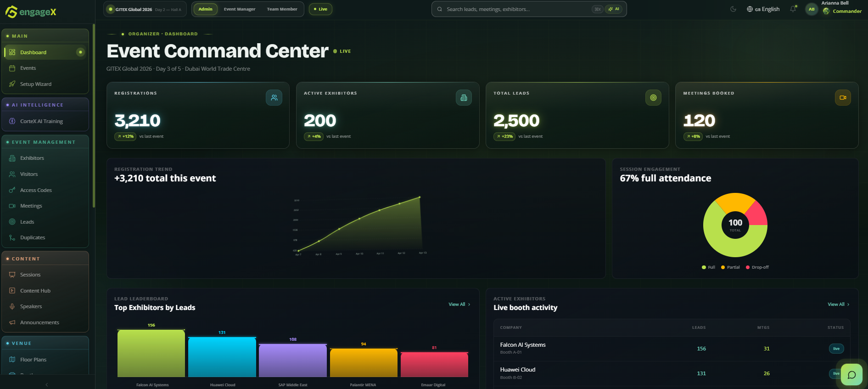Open Visitors people icon item
The height and width of the screenshot is (389, 868).
click(x=45, y=174)
